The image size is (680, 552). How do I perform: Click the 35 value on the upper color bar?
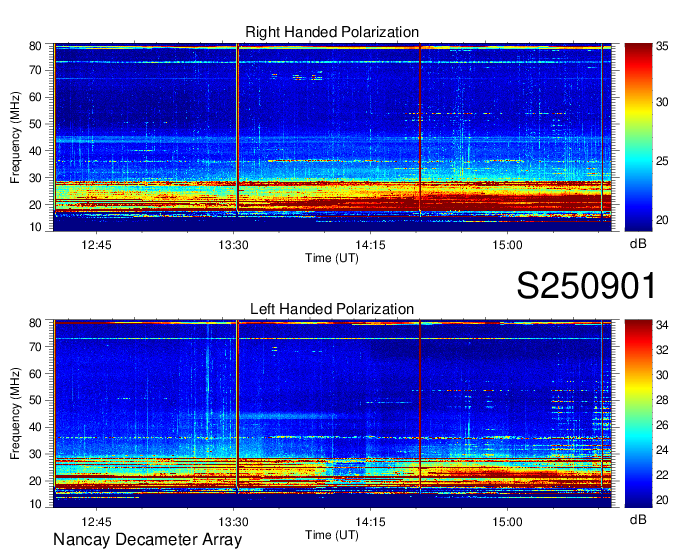(x=662, y=46)
